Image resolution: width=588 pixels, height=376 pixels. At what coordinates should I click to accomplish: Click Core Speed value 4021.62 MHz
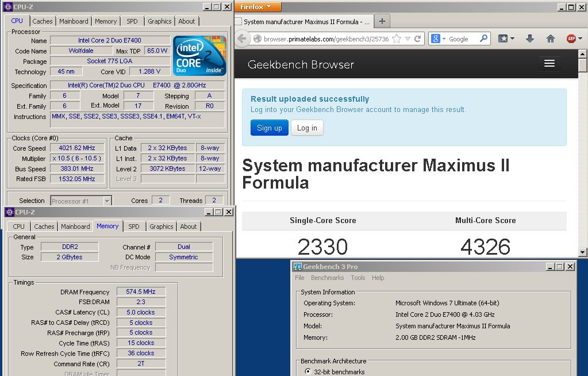[77, 148]
